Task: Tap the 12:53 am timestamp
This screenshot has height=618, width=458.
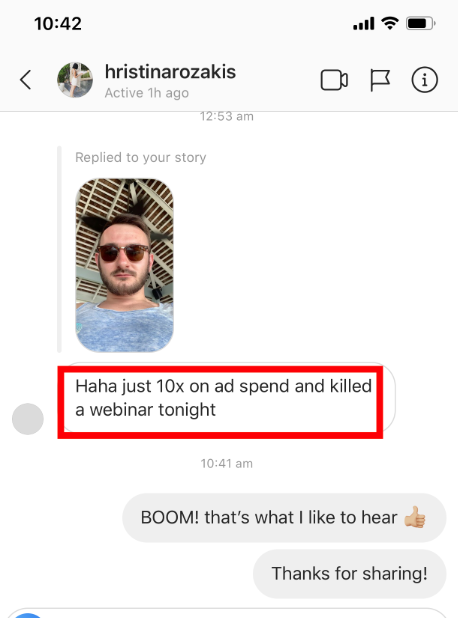Action: coord(227,116)
